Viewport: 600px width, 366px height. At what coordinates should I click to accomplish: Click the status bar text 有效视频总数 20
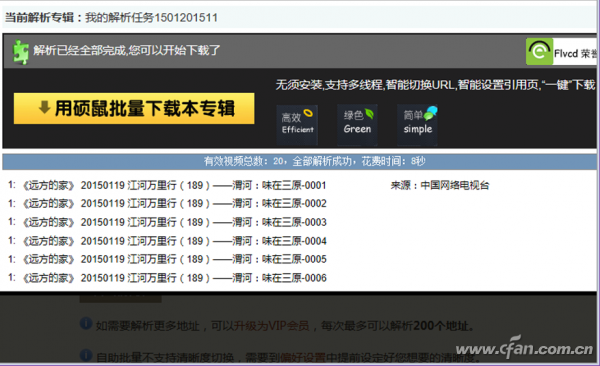(x=245, y=162)
